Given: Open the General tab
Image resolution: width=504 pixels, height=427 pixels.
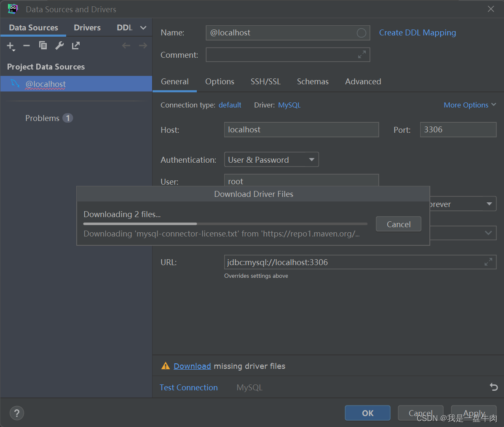Looking at the screenshot, I should coord(174,82).
